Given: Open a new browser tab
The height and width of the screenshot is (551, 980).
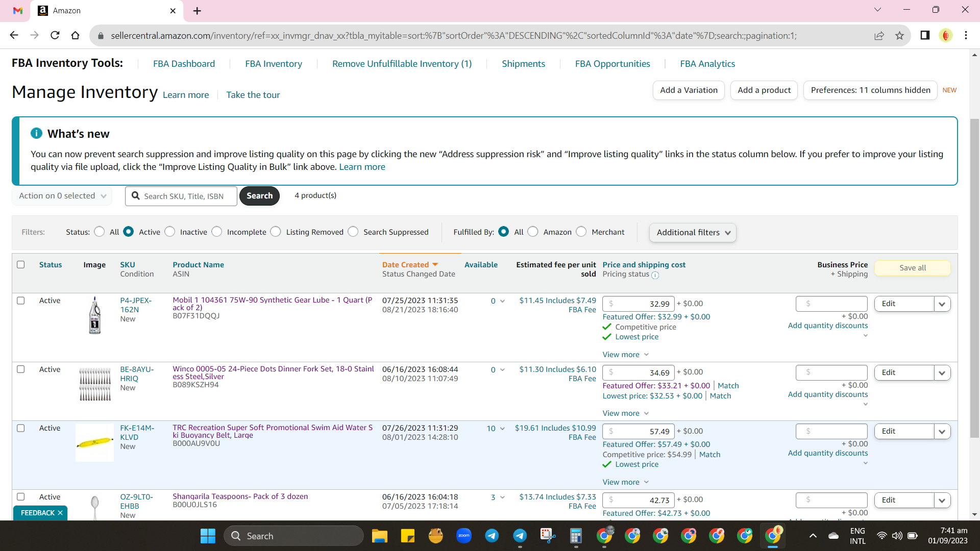Looking at the screenshot, I should (197, 11).
